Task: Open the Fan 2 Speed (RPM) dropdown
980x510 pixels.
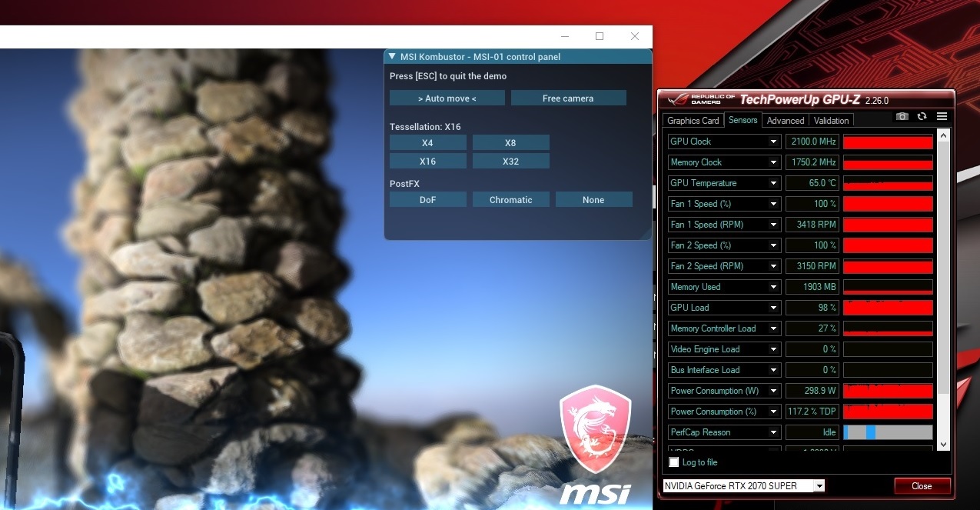Action: click(774, 266)
